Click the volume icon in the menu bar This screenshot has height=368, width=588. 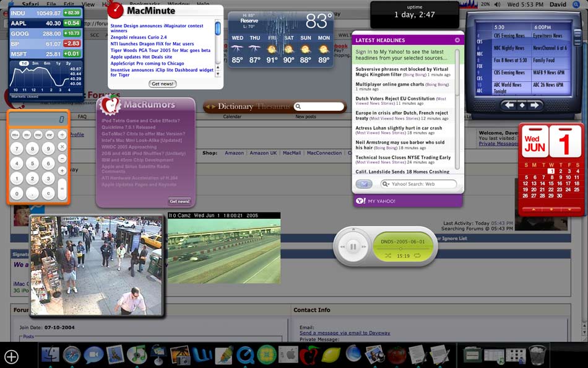497,4
